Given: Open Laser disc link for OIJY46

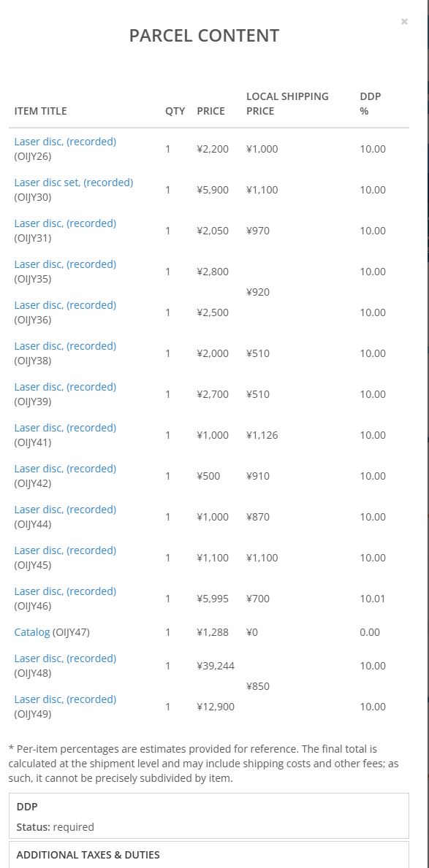Looking at the screenshot, I should [x=65, y=592].
